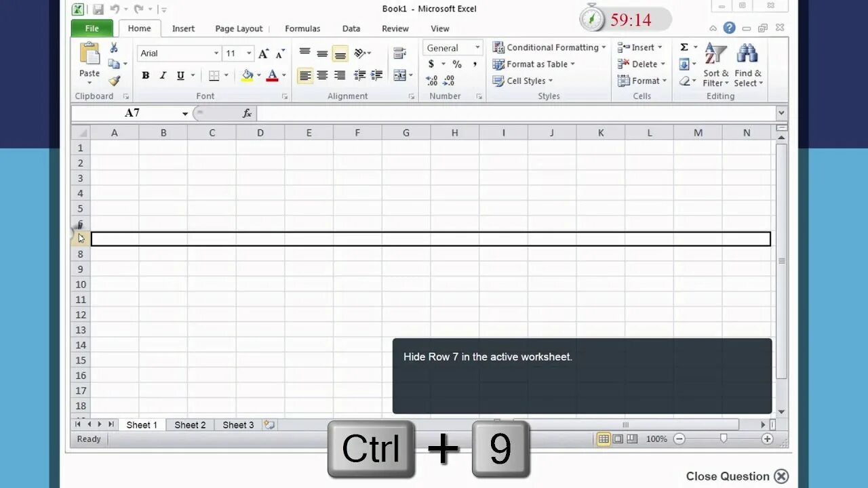Image resolution: width=868 pixels, height=488 pixels.
Task: Open Microsoft Excel Help question mark
Action: [729, 28]
